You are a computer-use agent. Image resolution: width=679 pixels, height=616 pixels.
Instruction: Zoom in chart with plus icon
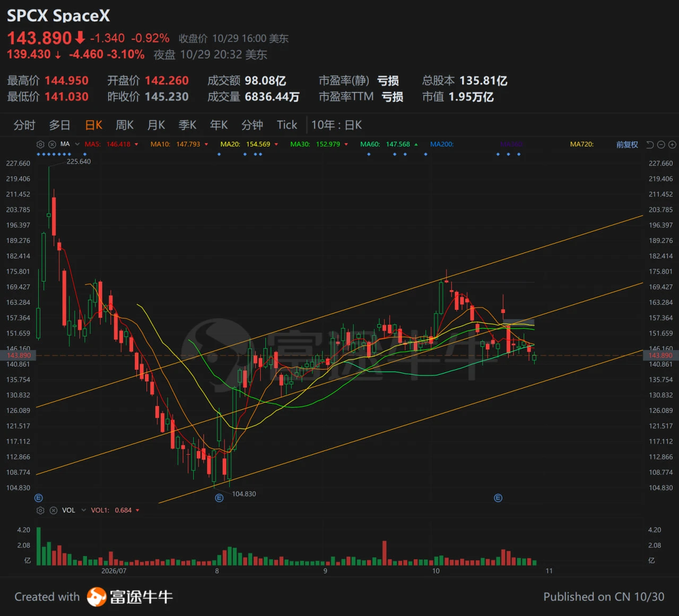pos(672,144)
